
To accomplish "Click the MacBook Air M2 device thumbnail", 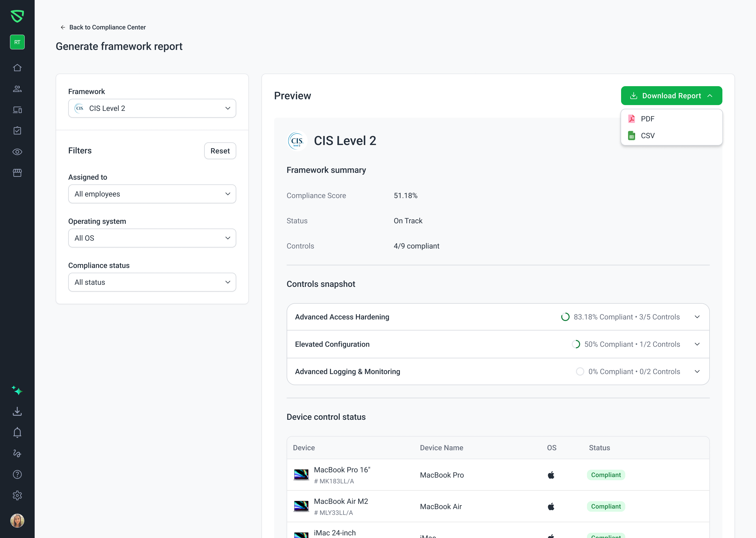I will pyautogui.click(x=301, y=506).
